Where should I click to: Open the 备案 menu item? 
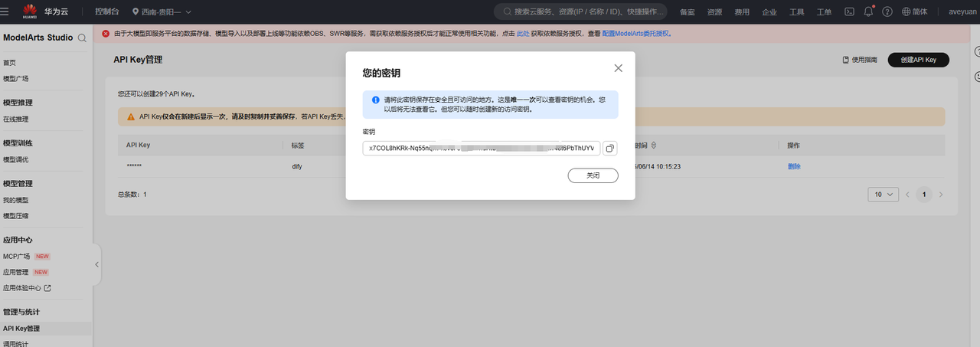688,12
